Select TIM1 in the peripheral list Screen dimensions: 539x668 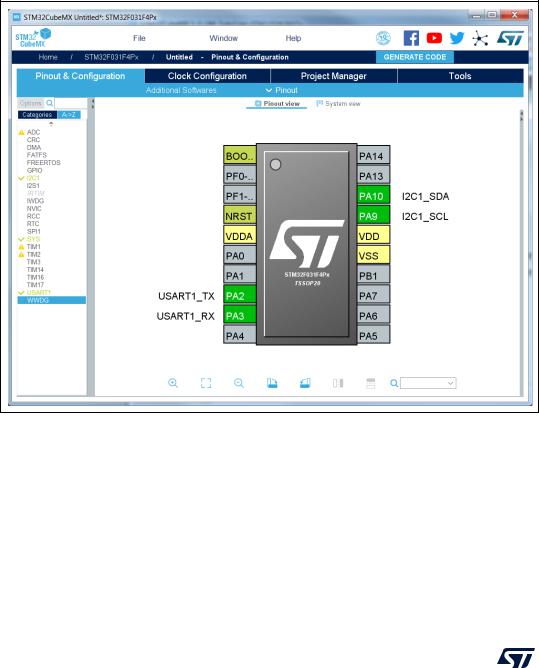click(x=34, y=247)
